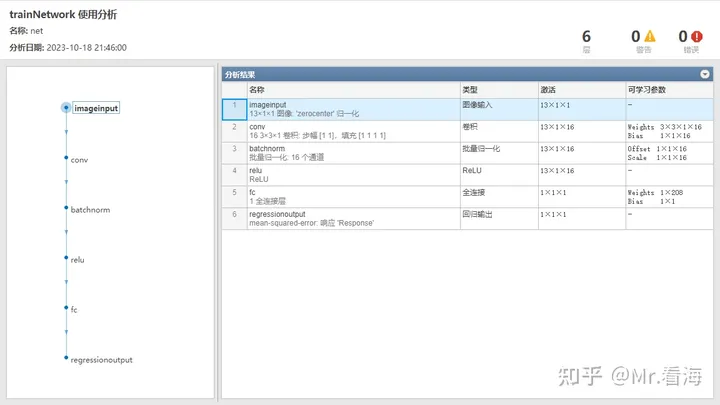Click the 类型 column header
The height and width of the screenshot is (405, 720).
click(x=500, y=90)
